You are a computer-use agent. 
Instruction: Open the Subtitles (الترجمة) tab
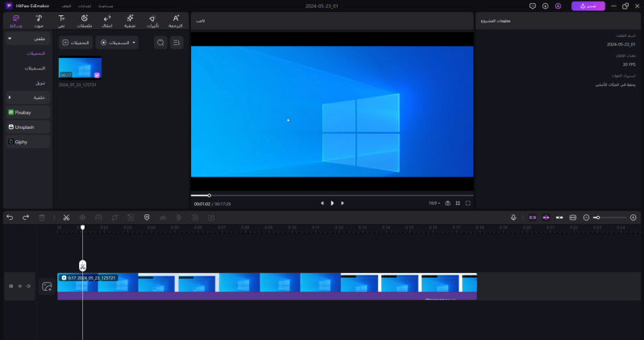[176, 21]
